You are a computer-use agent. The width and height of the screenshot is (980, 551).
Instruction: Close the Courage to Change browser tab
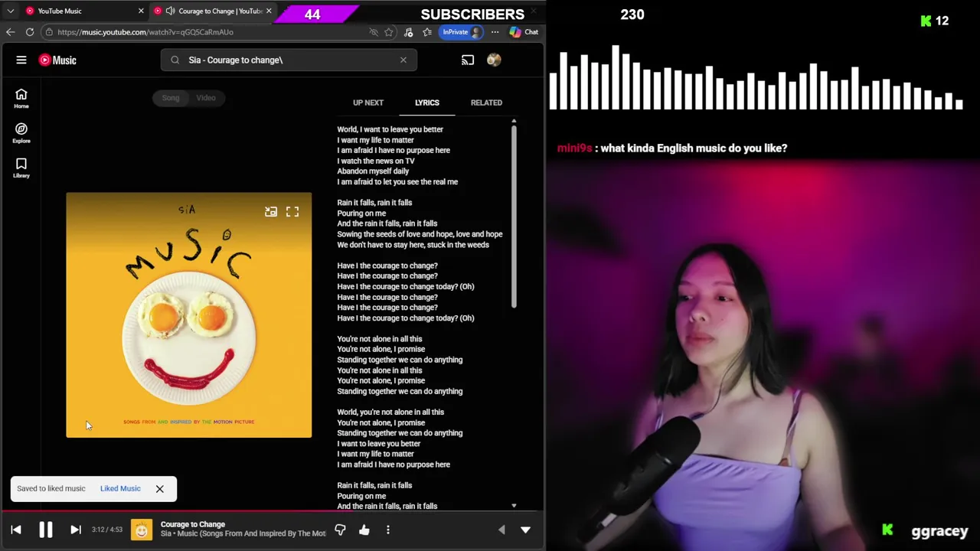269,11
